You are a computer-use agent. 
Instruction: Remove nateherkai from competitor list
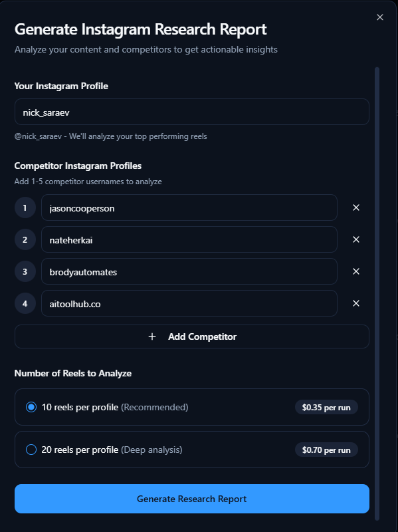click(356, 239)
